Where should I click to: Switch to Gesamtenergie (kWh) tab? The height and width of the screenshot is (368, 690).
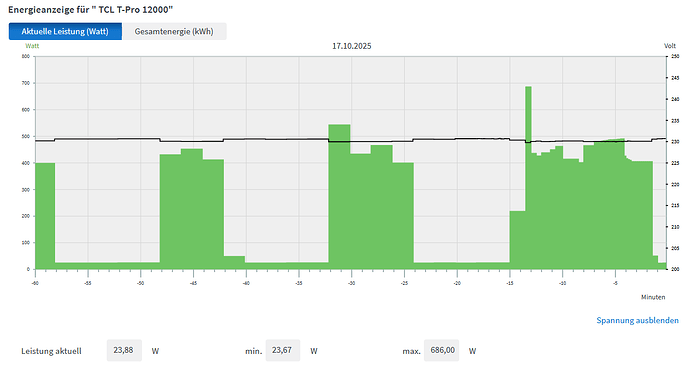pyautogui.click(x=174, y=31)
